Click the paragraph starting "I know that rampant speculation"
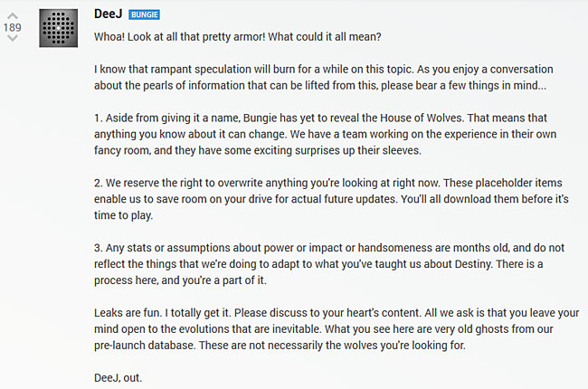Image resolution: width=588 pixels, height=389 pixels. [324, 77]
